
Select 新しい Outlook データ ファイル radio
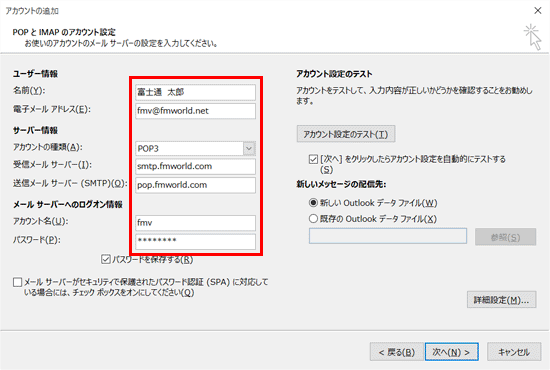coord(313,203)
